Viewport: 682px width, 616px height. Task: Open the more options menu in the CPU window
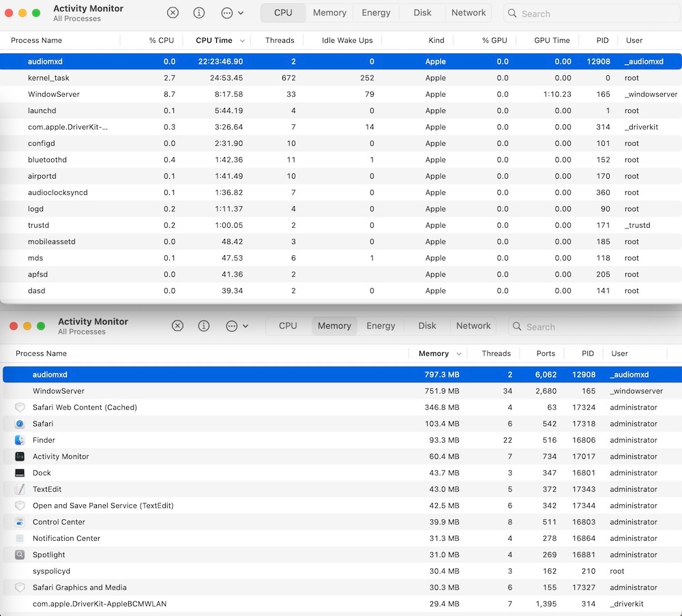[x=232, y=13]
